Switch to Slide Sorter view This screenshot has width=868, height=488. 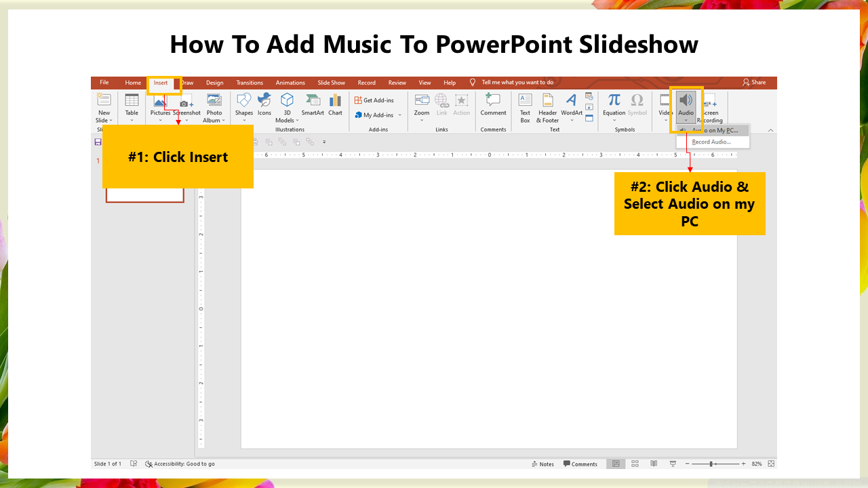pos(635,464)
